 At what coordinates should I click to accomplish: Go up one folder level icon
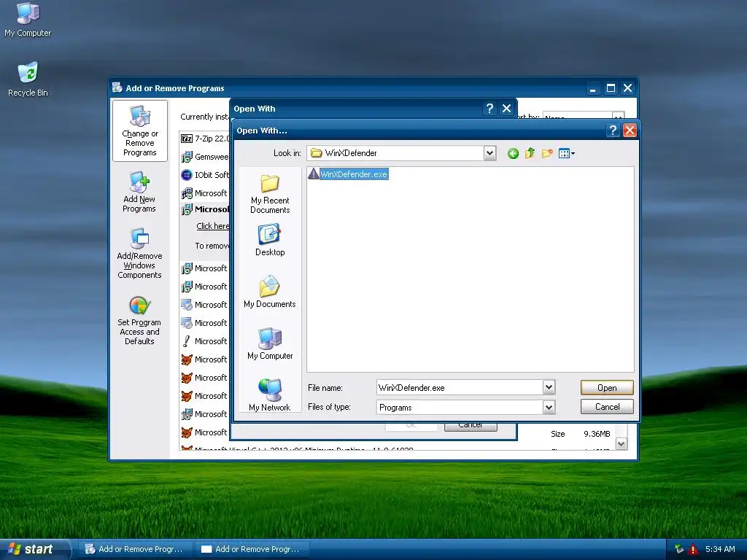[530, 153]
